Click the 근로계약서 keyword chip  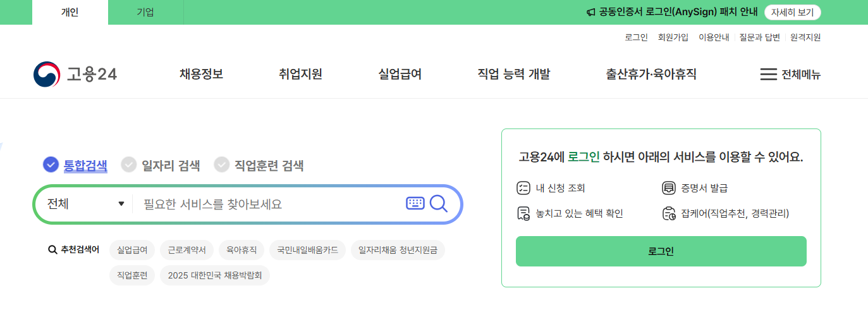[x=186, y=250]
